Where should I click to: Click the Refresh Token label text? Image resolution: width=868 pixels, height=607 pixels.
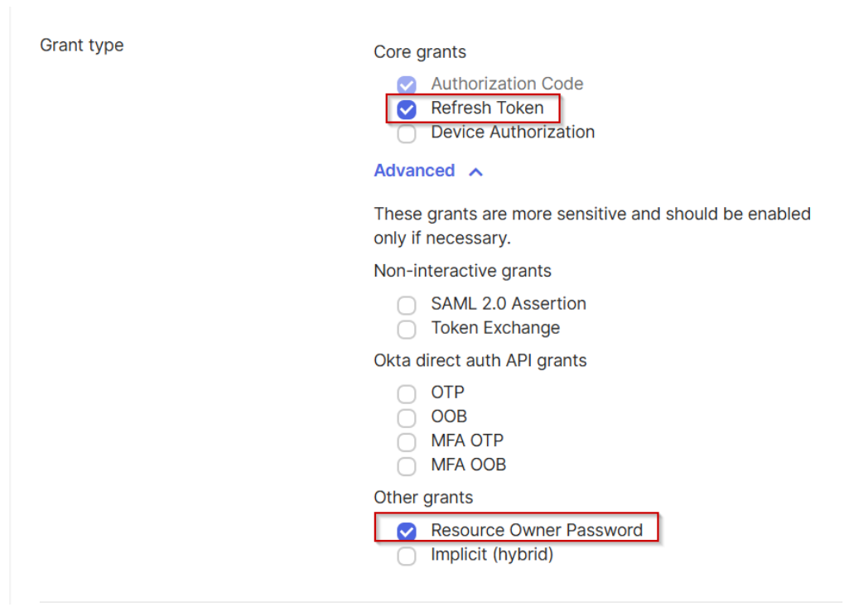click(x=487, y=108)
